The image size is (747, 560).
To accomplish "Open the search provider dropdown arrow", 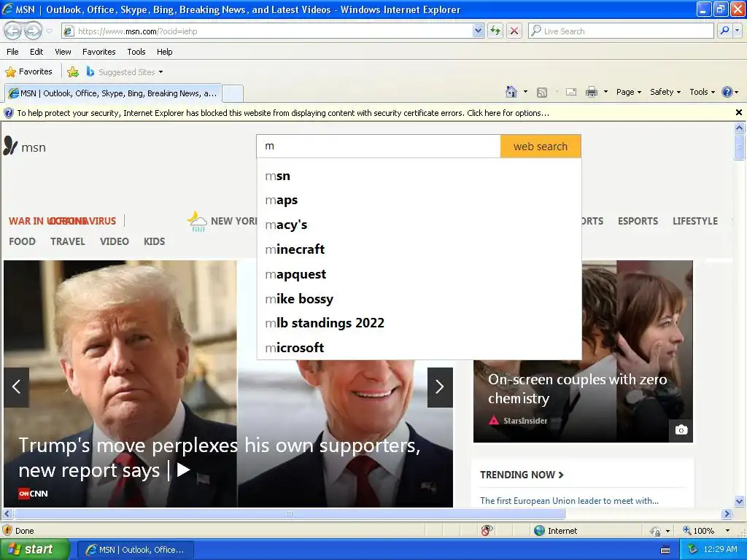I will coord(738,31).
